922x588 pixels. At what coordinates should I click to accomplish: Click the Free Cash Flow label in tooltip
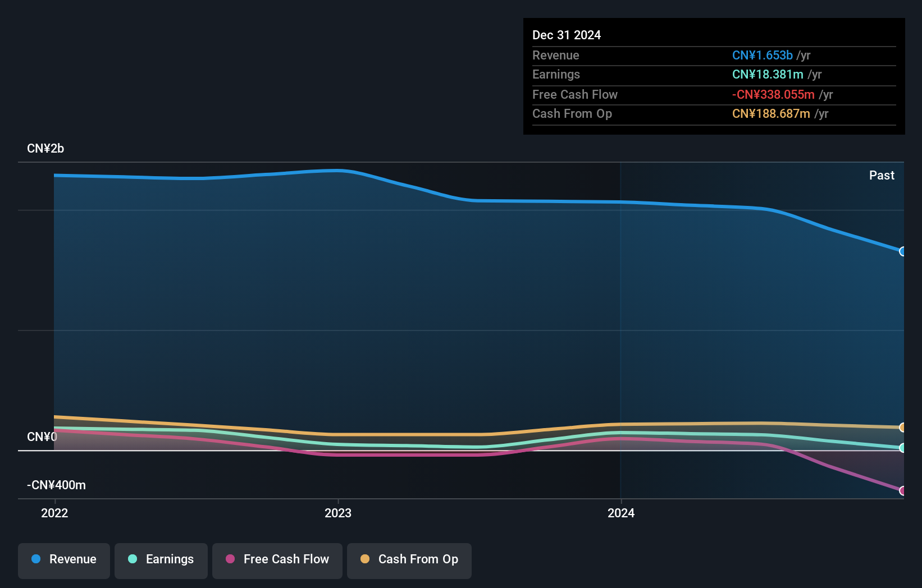tap(575, 94)
